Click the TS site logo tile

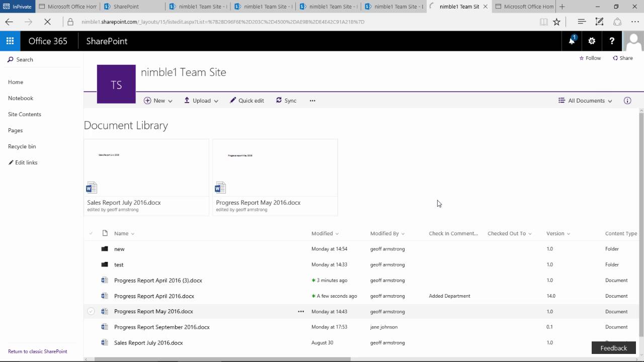tap(116, 84)
